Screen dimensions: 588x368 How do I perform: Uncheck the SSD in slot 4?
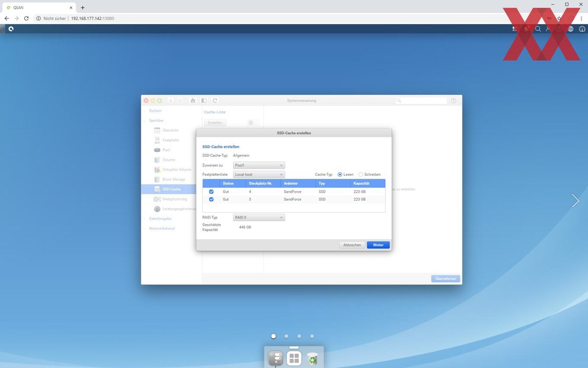coord(211,191)
